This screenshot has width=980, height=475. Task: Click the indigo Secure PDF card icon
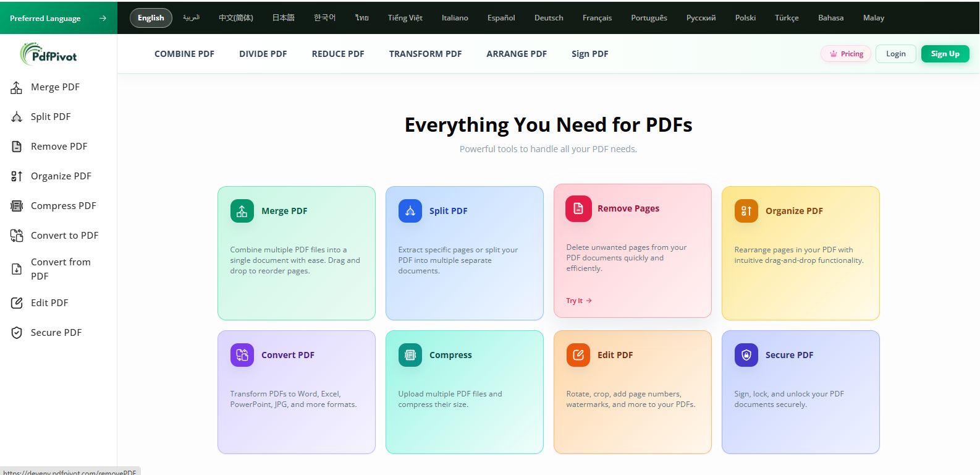746,355
